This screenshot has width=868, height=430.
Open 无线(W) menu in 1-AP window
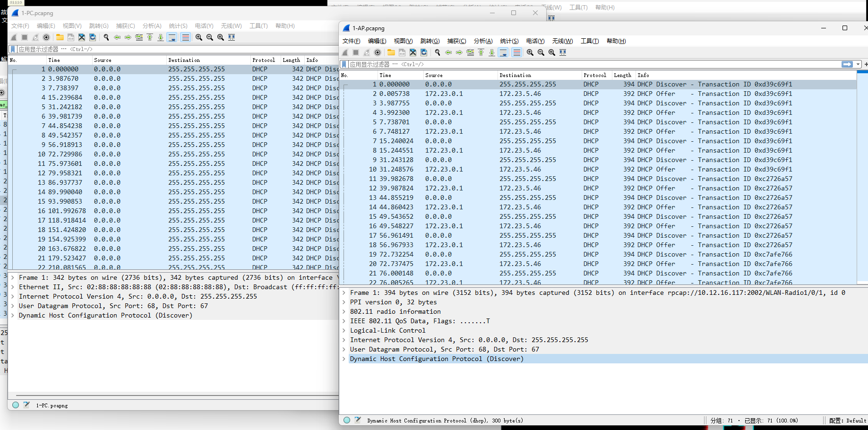click(562, 41)
